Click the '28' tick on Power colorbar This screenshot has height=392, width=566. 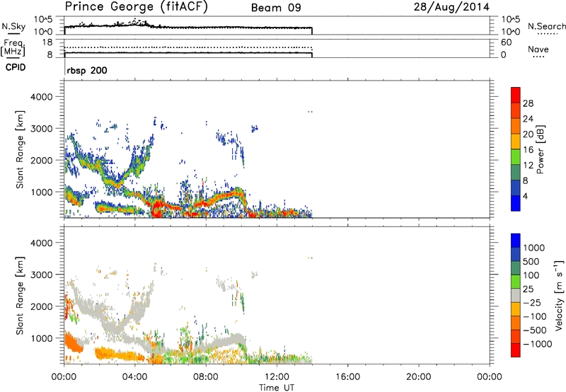pos(528,103)
